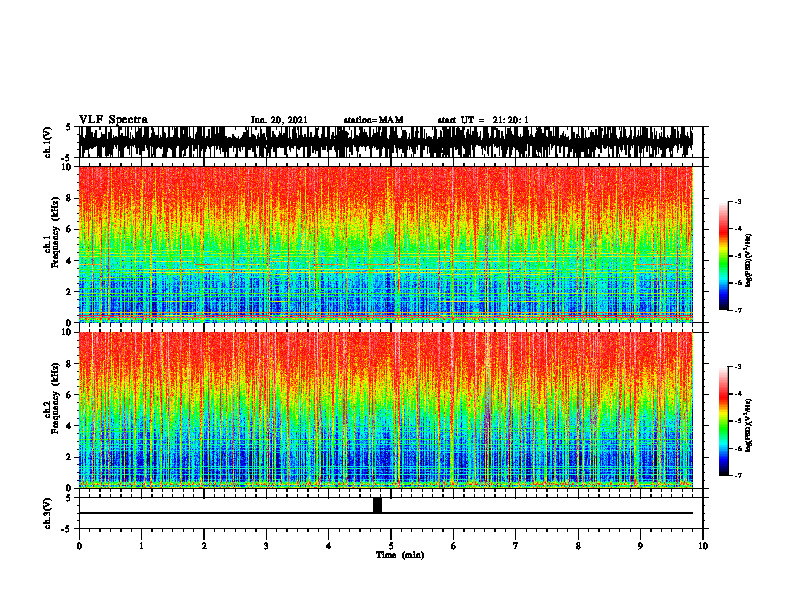Click the time axis tick label '1'
This screenshot has width=792, height=612.
click(141, 546)
